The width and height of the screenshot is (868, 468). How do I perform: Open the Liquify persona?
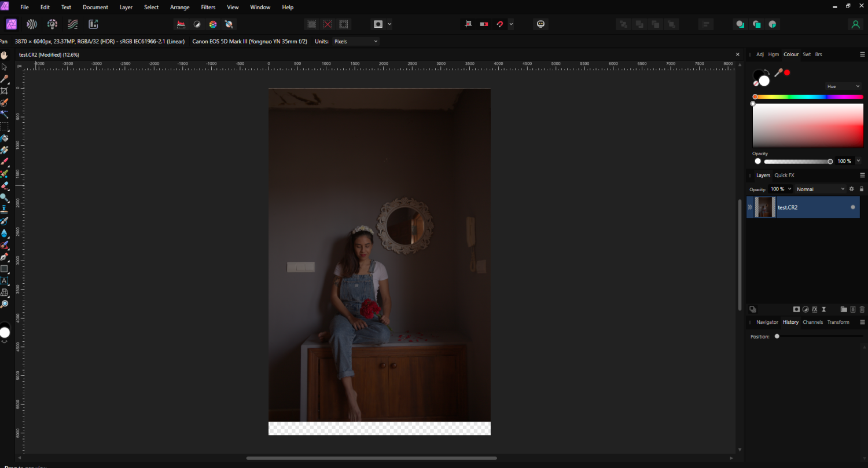coord(32,24)
